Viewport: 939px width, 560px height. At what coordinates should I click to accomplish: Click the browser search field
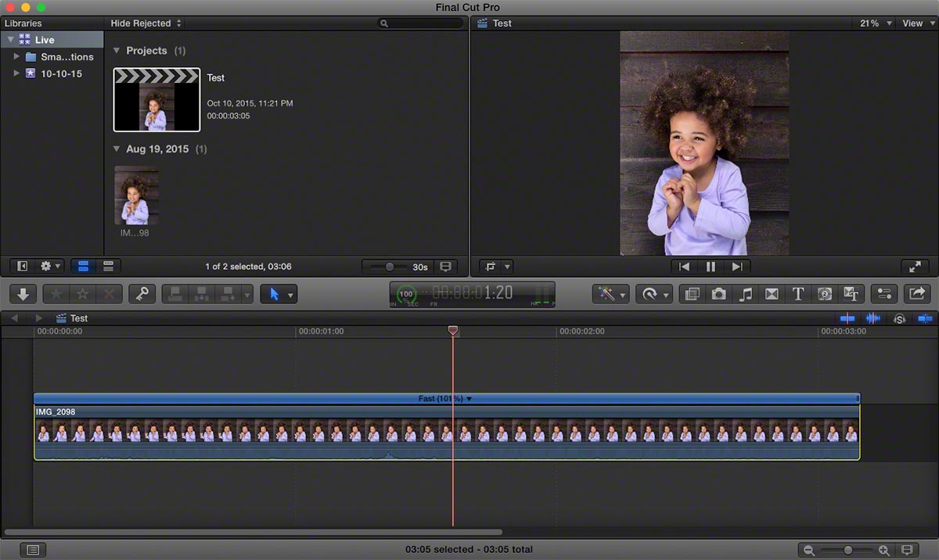[421, 23]
